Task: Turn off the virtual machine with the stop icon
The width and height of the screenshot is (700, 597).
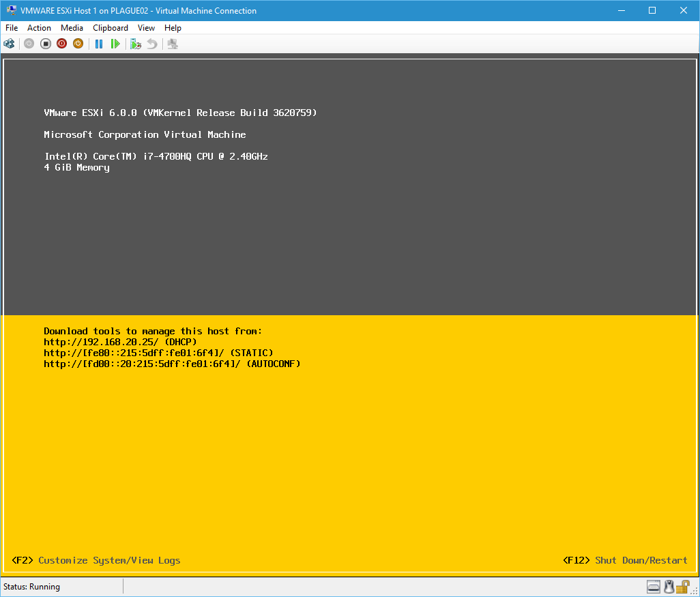Action: [46, 44]
